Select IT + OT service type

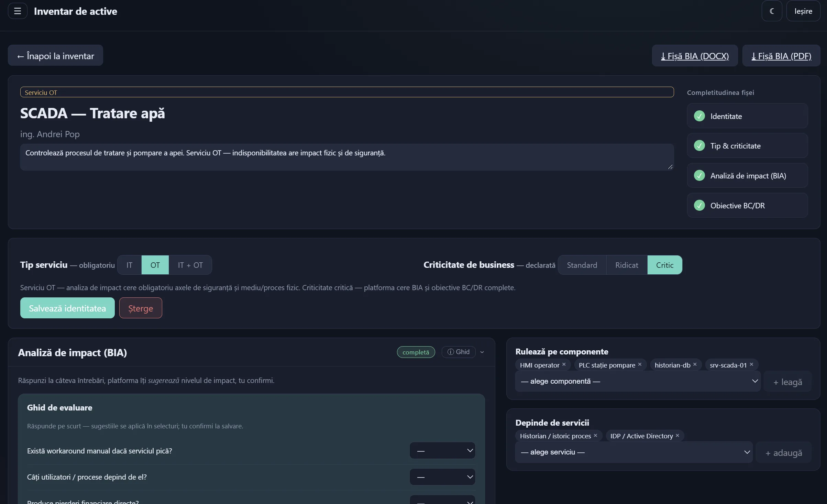[x=190, y=265]
